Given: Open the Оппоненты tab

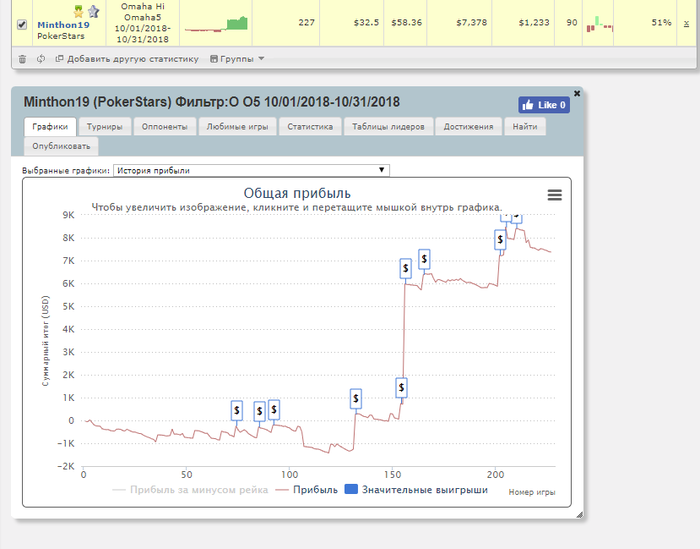Looking at the screenshot, I should pos(165,127).
